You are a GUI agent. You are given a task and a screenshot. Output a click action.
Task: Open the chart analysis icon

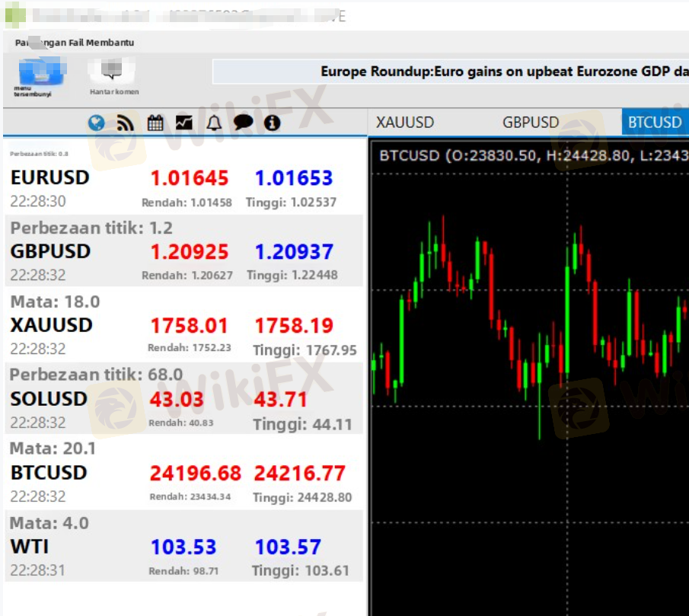[x=184, y=123]
